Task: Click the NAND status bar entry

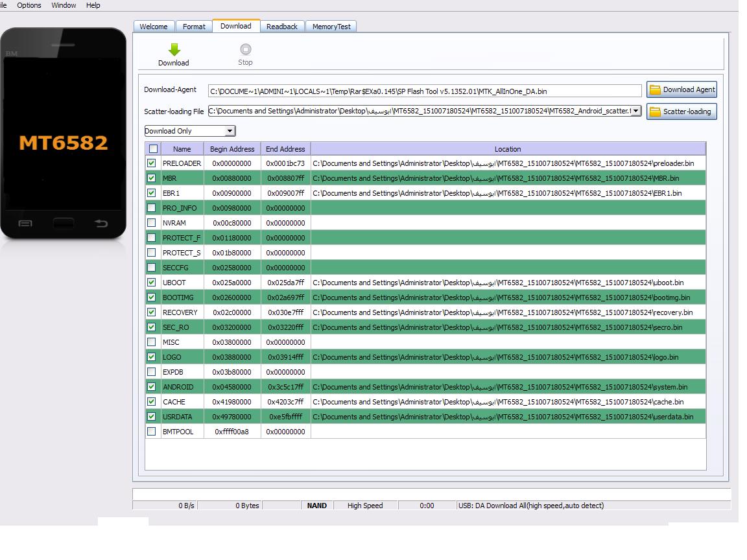Action: click(x=317, y=506)
